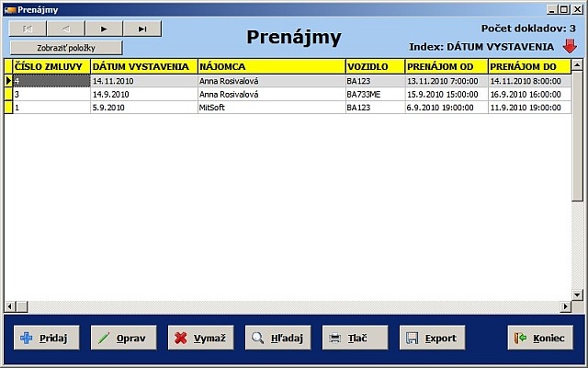Click the vertical scrollbar up arrow

(x=578, y=64)
